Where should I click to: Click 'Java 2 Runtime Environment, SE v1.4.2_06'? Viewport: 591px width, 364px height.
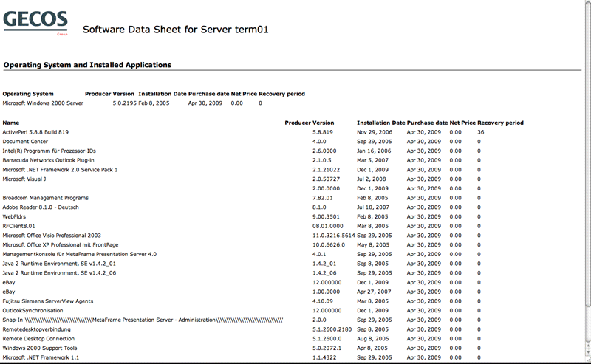pyautogui.click(x=59, y=273)
